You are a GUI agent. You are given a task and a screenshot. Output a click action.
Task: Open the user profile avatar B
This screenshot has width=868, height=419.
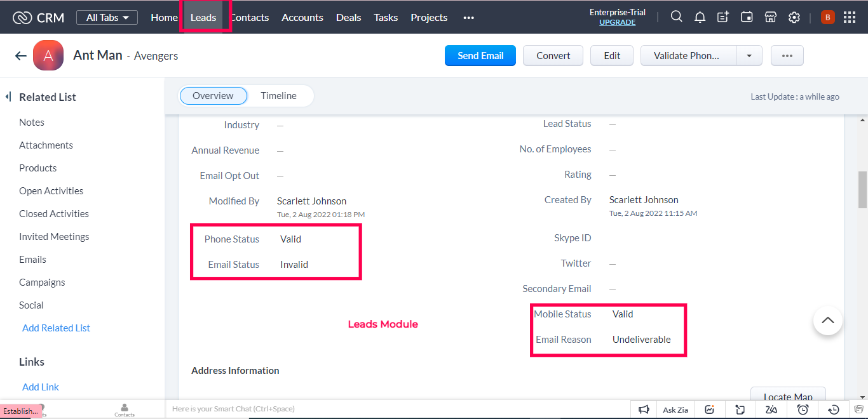tap(827, 17)
